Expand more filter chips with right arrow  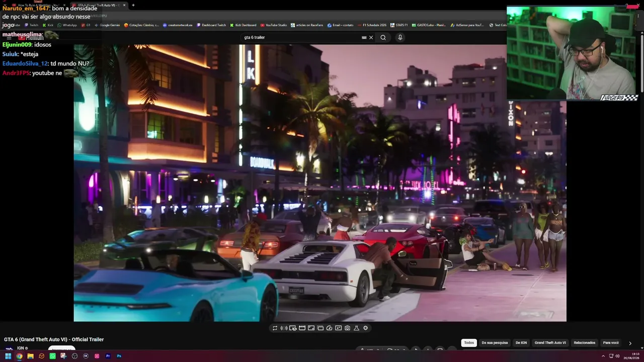(x=630, y=343)
